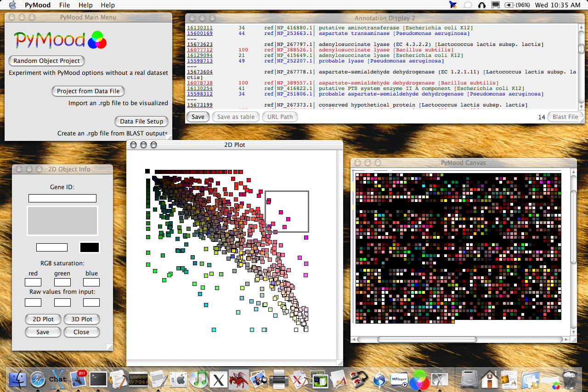This screenshot has width=588, height=392.
Task: Launch MPlayer from the dock
Action: 399,379
